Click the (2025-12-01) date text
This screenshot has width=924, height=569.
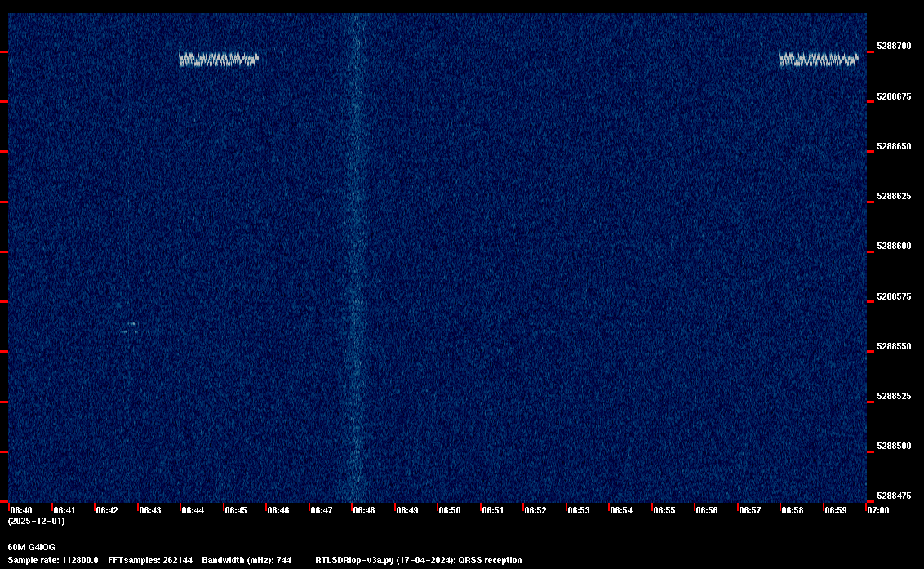36,521
